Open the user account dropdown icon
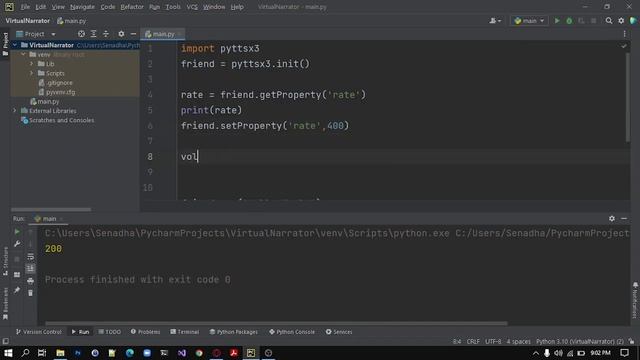Image resolution: width=640 pixels, height=360 pixels. pos(495,20)
